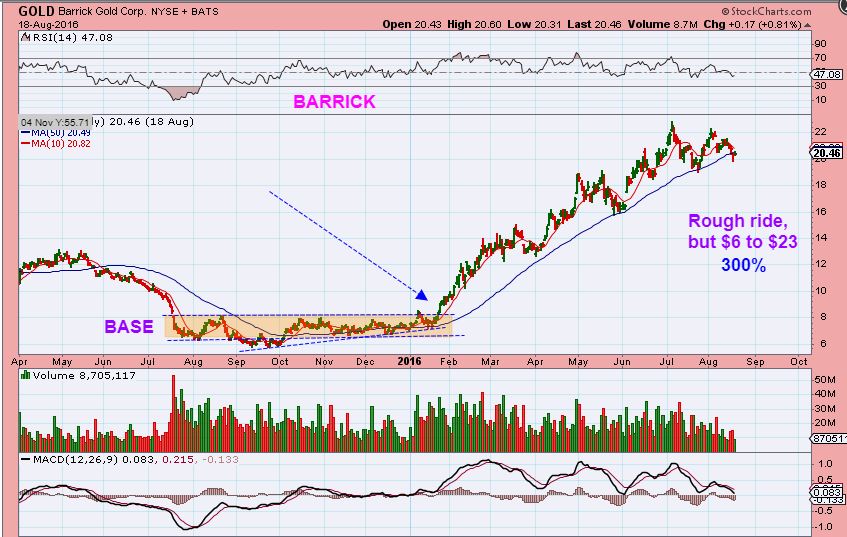Click the Feb label on the time axis
847x537 pixels.
tap(448, 361)
